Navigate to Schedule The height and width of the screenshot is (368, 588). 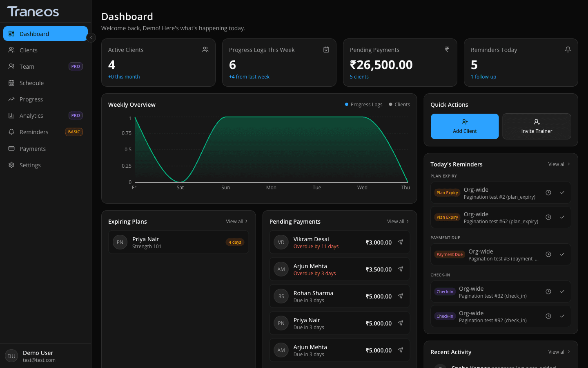[x=45, y=83]
